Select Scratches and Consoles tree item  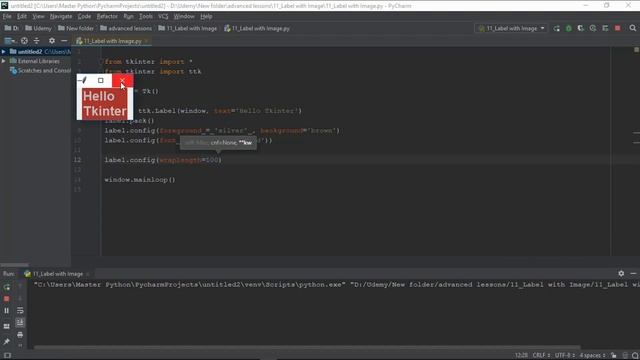(x=40, y=71)
